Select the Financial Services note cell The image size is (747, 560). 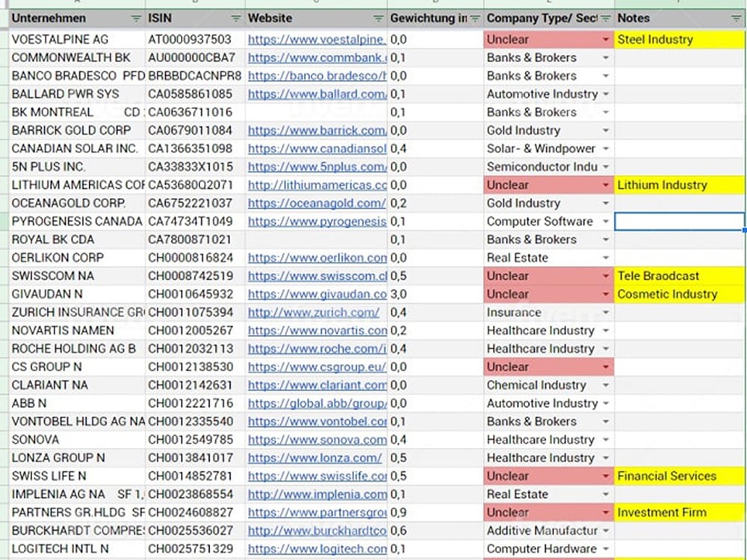coord(679,476)
